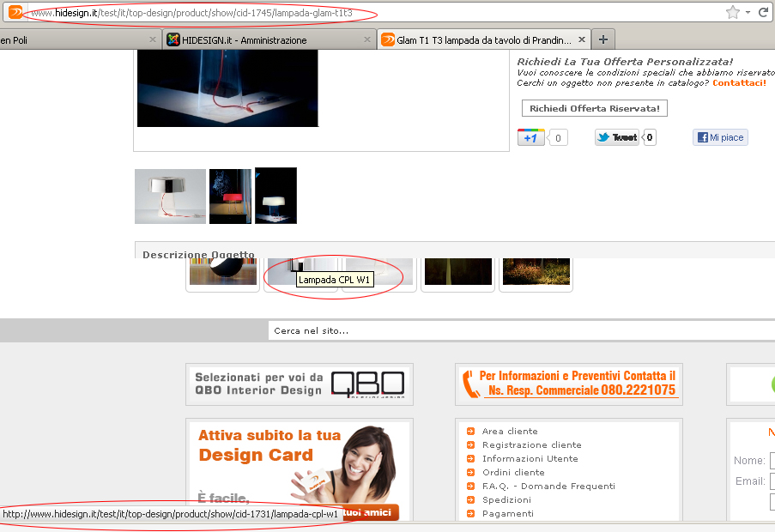The width and height of the screenshot is (775, 532).
Task: Close the Glam T1 T3 tab
Action: (582, 39)
